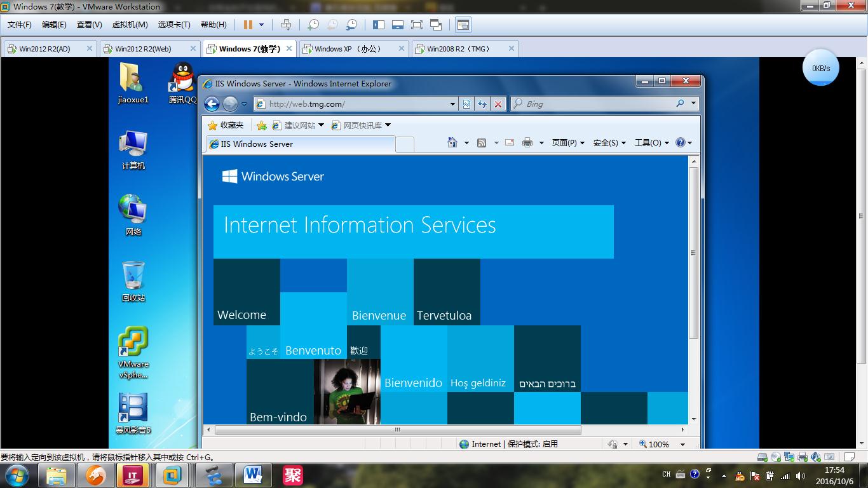
Task: Click VMware pause virtual machine button
Action: (248, 25)
